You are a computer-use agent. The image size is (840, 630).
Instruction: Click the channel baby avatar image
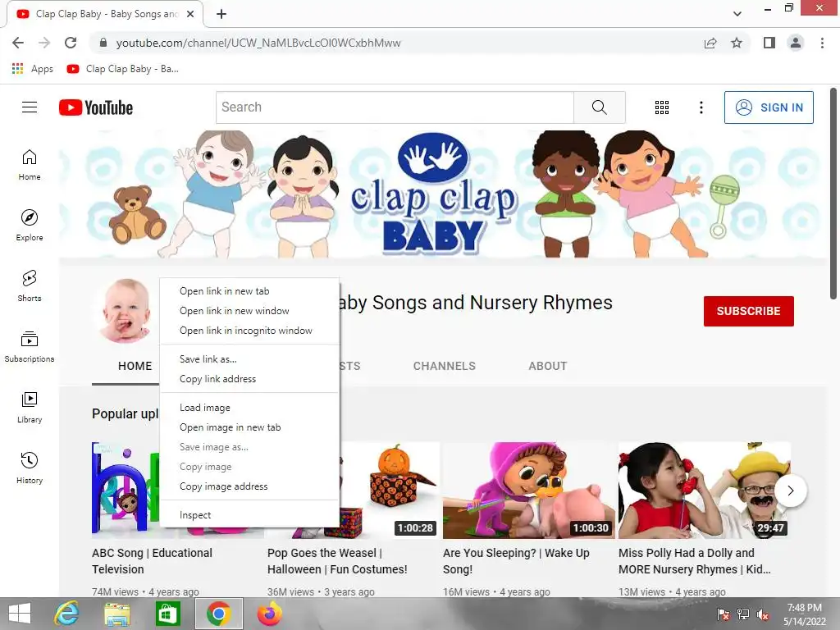pos(126,311)
